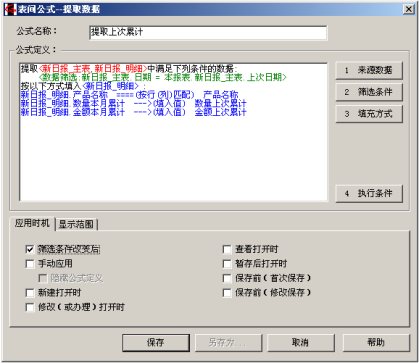Viewport: 419px width, 363px height.
Task: Select the 应用时机 tab
Action: pyautogui.click(x=32, y=223)
